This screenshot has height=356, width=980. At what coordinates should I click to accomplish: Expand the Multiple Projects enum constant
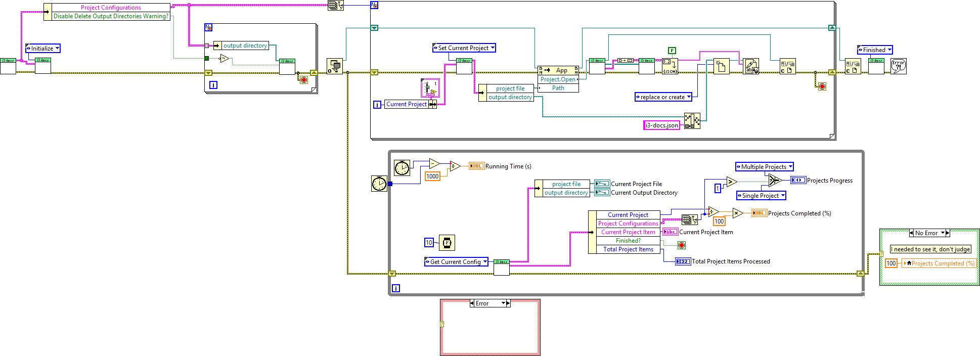click(765, 167)
